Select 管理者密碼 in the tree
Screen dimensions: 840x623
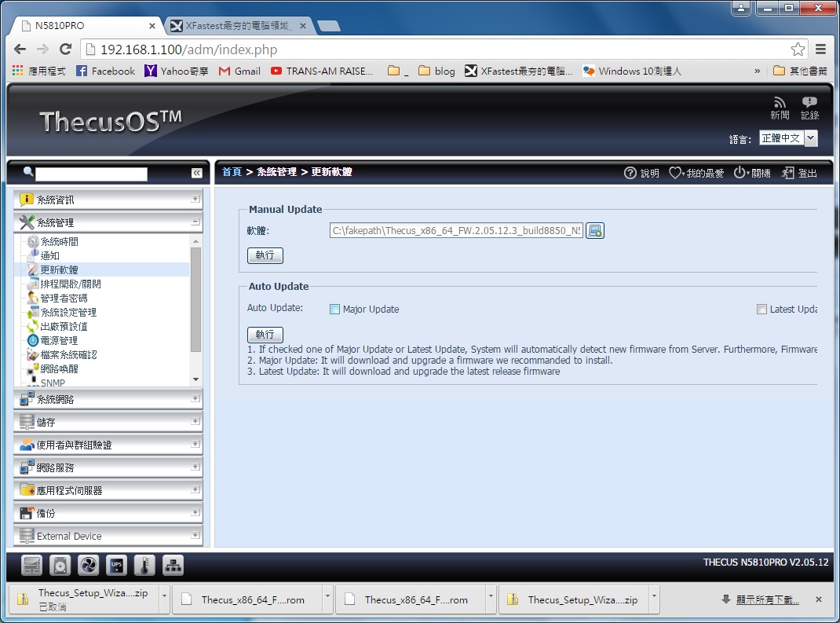click(64, 298)
